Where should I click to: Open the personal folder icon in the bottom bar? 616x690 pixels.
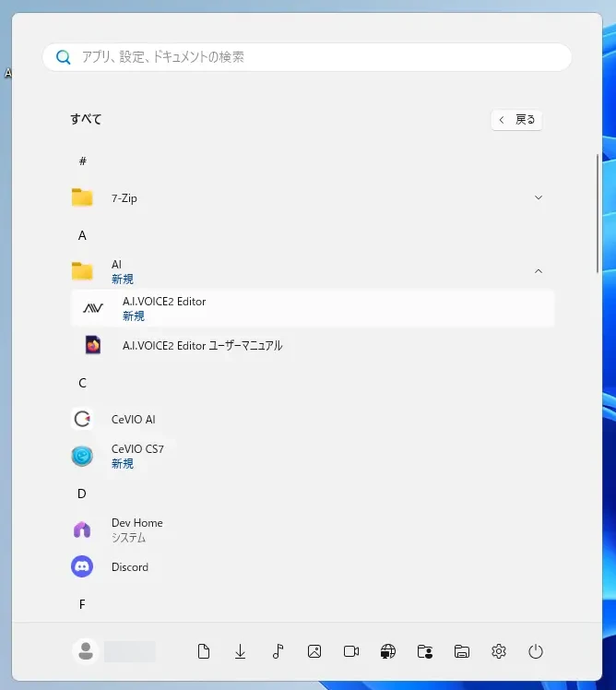coord(425,651)
